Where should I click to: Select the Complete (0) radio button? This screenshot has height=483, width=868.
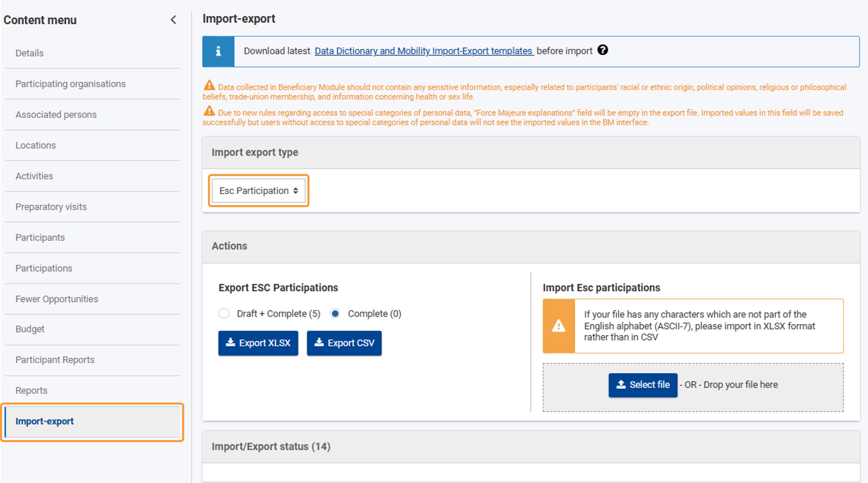(335, 313)
